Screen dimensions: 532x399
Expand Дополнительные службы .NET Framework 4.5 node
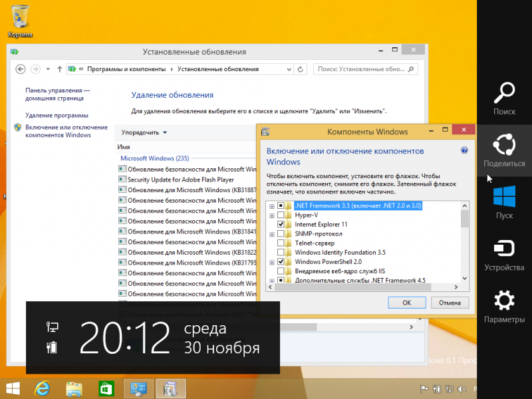coord(272,281)
